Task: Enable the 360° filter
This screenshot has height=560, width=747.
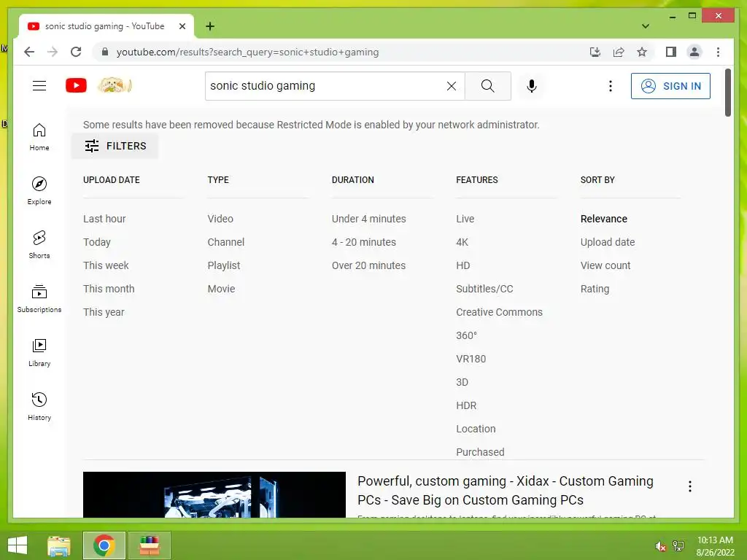Action: [x=466, y=335]
